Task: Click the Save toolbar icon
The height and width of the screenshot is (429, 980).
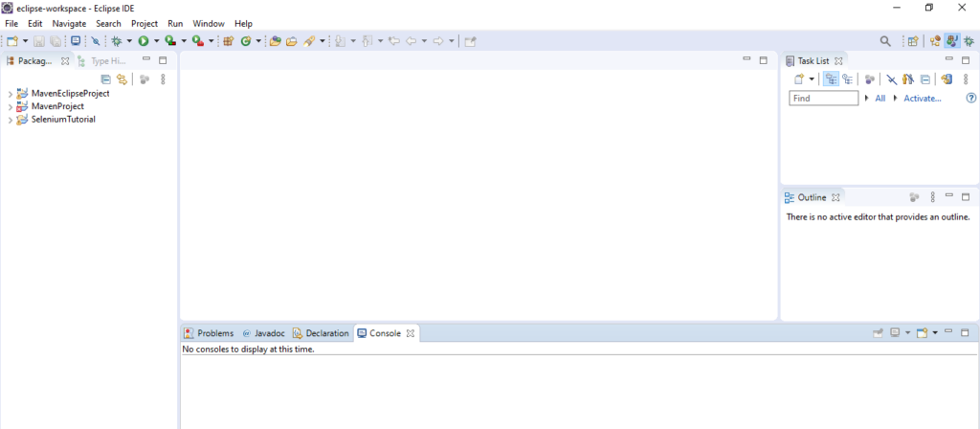Action: coord(38,41)
